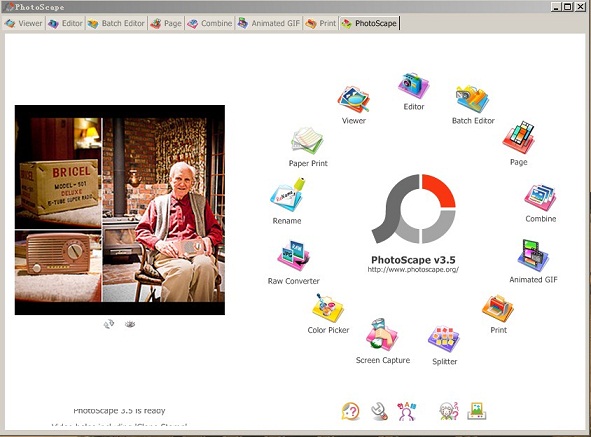The width and height of the screenshot is (591, 437).
Task: Click the picture frame icon at bottom
Action: click(x=477, y=411)
